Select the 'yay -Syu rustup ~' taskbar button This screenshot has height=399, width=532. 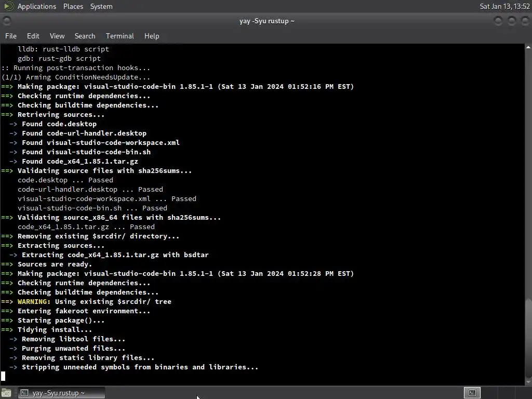point(61,393)
